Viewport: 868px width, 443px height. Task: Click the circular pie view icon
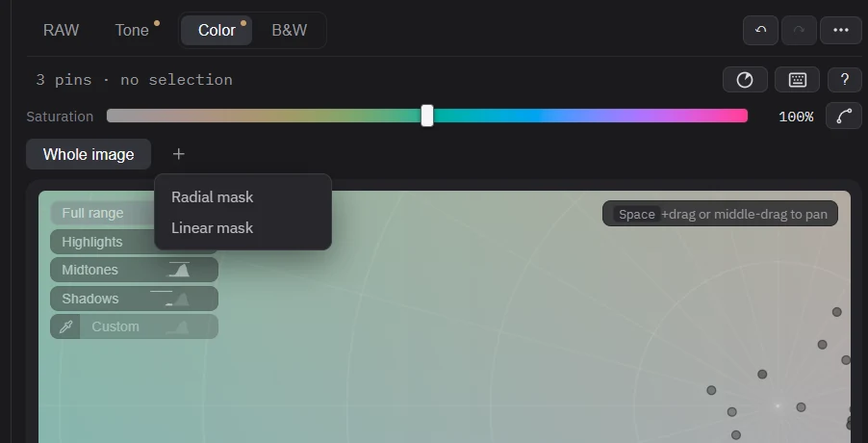pos(745,80)
